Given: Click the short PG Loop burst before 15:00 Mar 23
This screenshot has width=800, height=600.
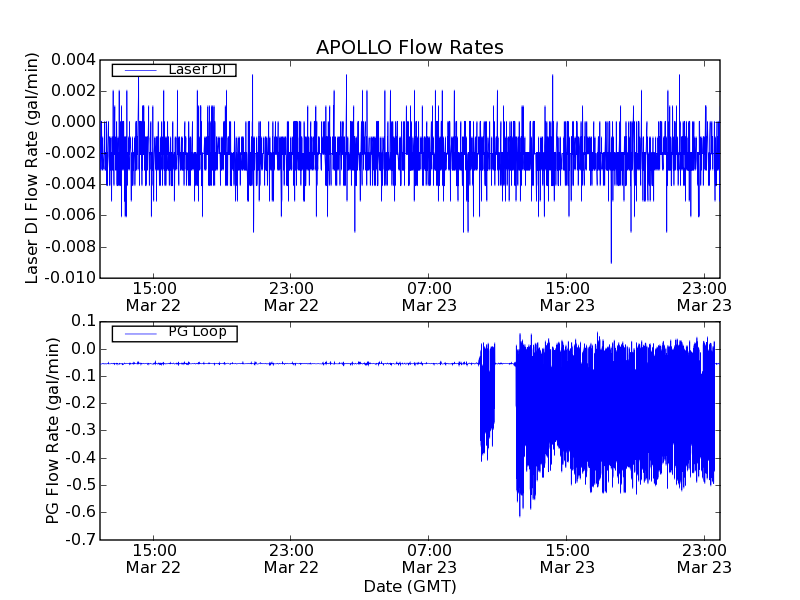Looking at the screenshot, I should 487,402.
